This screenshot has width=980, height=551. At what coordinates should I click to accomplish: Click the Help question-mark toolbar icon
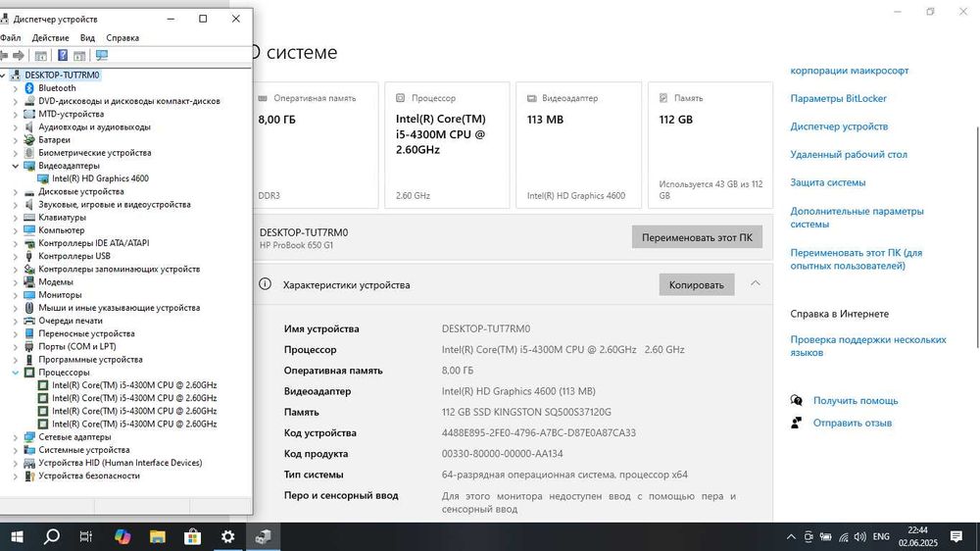[x=63, y=56]
